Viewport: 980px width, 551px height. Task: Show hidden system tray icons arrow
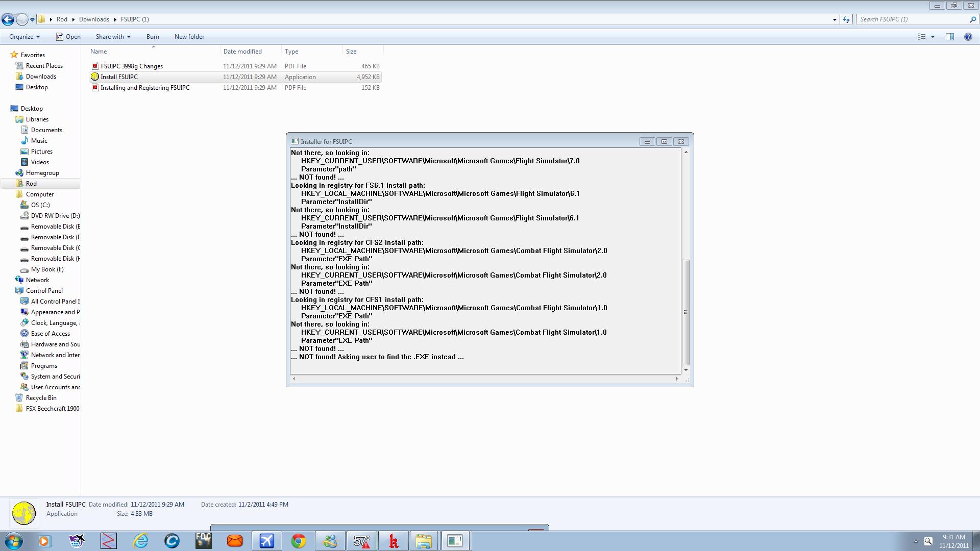click(x=915, y=541)
